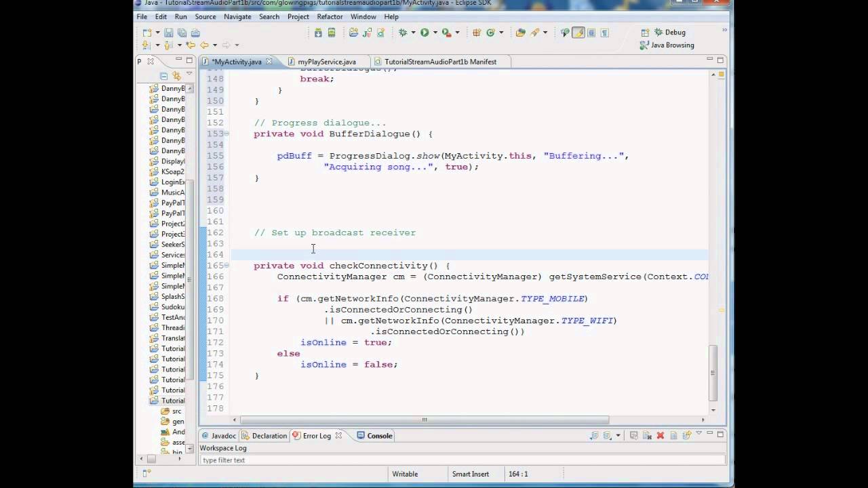Click Collapse All in Package Explorer

click(164, 76)
